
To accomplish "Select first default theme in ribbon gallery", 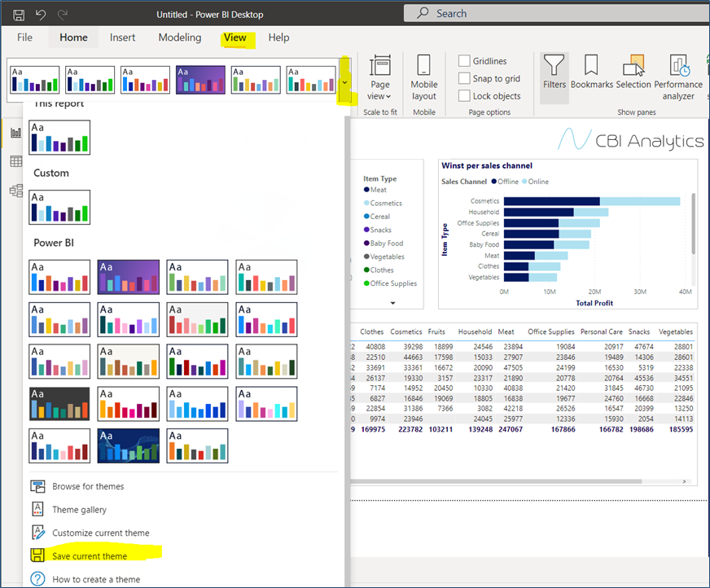I will 34,80.
